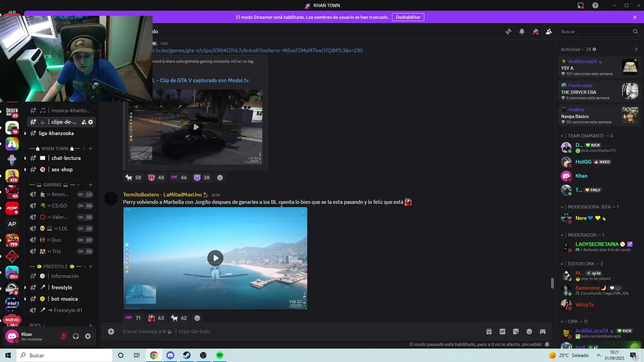The image size is (644, 362).
Task: Open the apps game controller icon
Action: coord(543,331)
